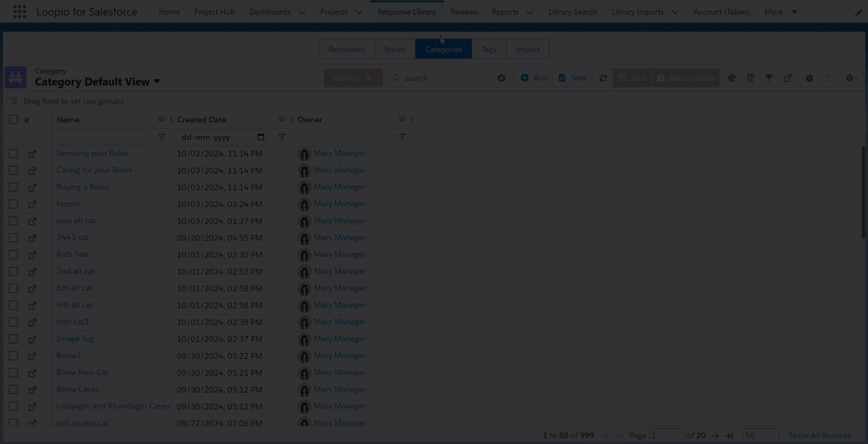Expand the Reports nav dropdown chevron
Screen dimensions: 868x444
530,12
